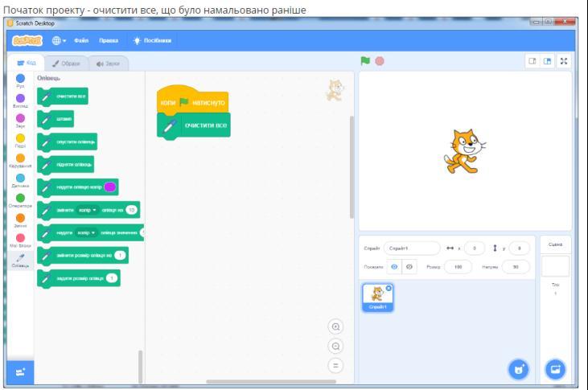Switch to the Образи costumes tab
588x390 pixels.
click(67, 64)
